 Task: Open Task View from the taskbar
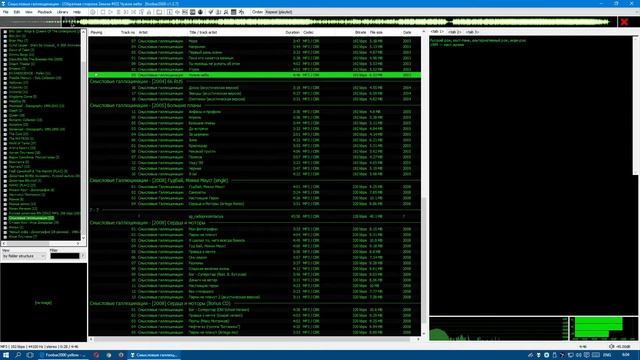click(x=30, y=355)
